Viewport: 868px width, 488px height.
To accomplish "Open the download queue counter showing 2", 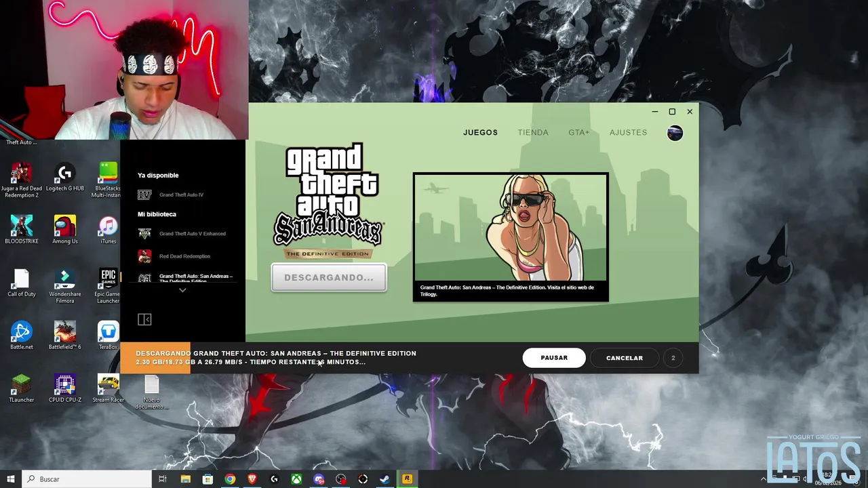I will 673,358.
